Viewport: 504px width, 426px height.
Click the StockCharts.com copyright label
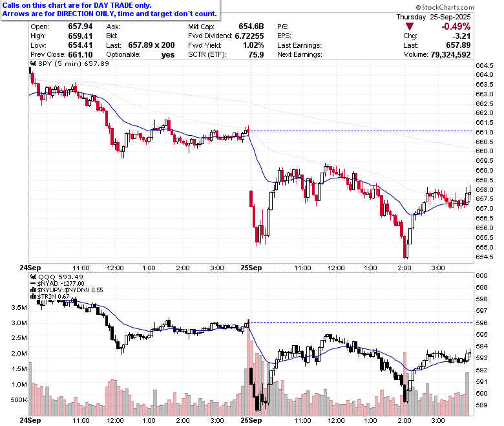coord(445,7)
